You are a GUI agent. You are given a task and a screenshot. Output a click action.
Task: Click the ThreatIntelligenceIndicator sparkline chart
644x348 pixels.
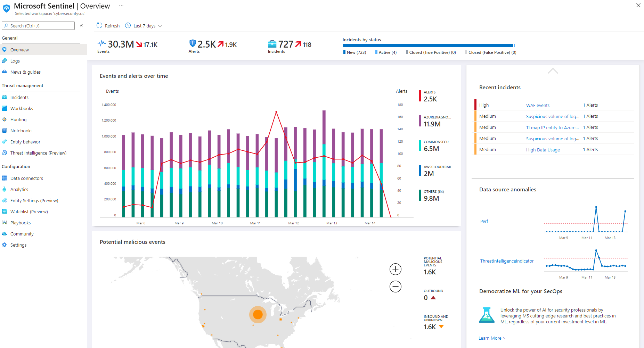[x=586, y=260]
